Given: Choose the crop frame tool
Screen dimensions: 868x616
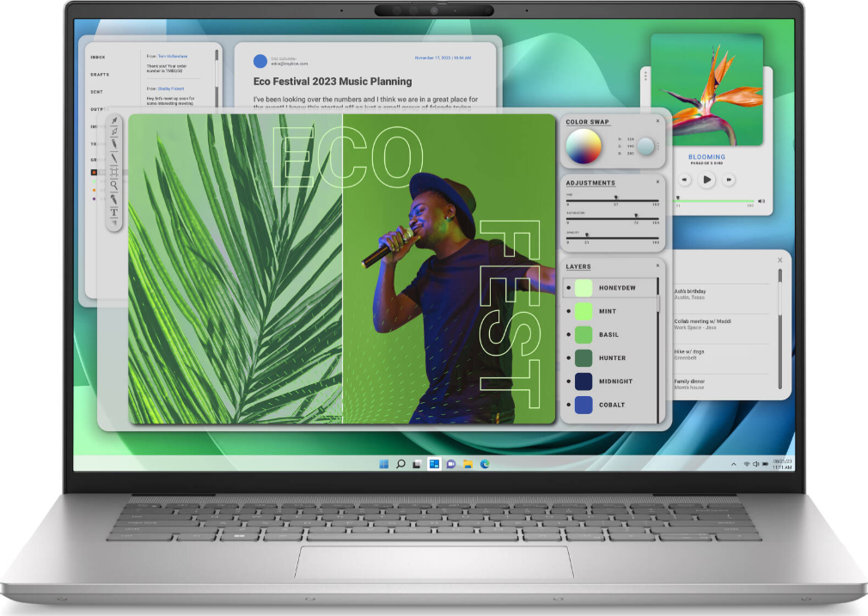Looking at the screenshot, I should pyautogui.click(x=113, y=172).
